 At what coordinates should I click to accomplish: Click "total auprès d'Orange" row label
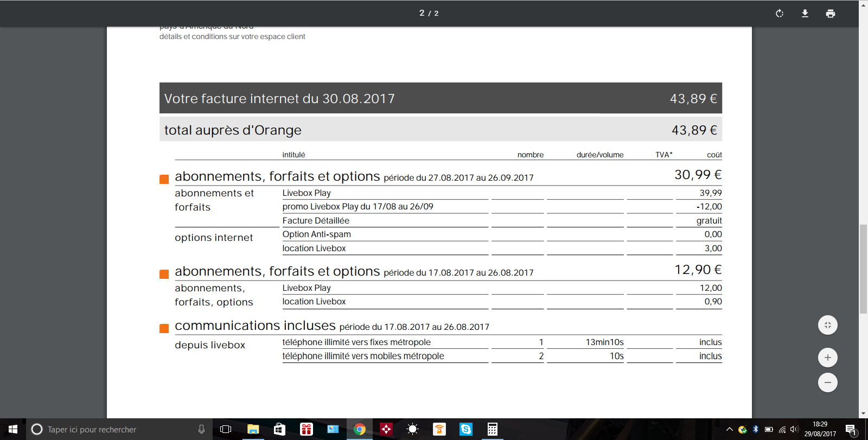click(233, 130)
